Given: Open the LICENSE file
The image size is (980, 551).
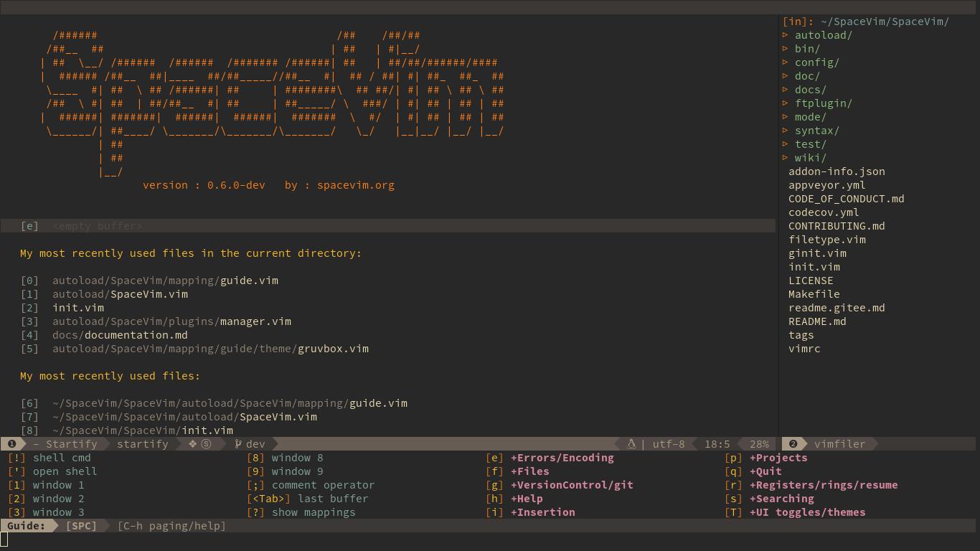Looking at the screenshot, I should (x=811, y=281).
